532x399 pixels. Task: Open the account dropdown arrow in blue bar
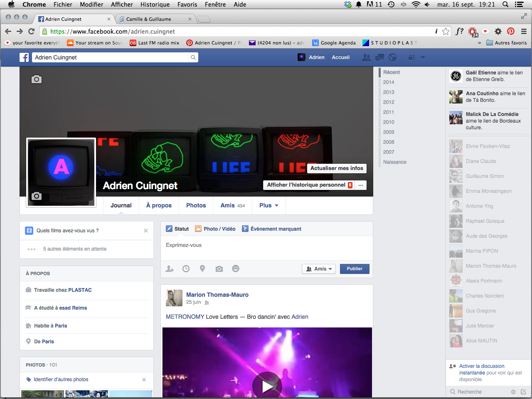[x=423, y=57]
